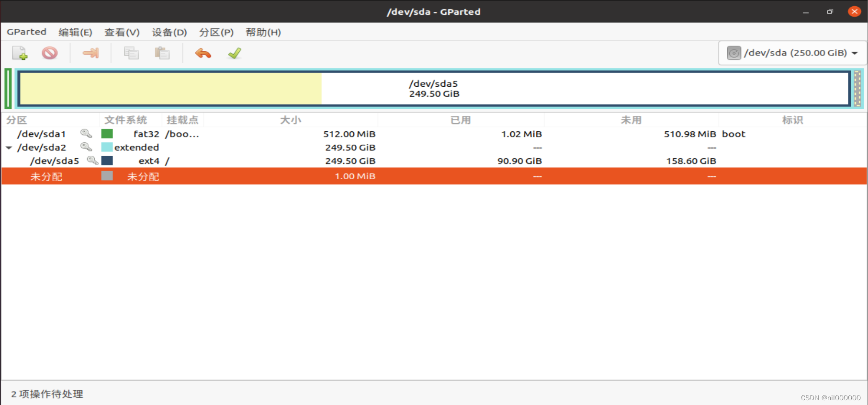
Task: Click the 2 项操作待处理 status text
Action: click(47, 394)
